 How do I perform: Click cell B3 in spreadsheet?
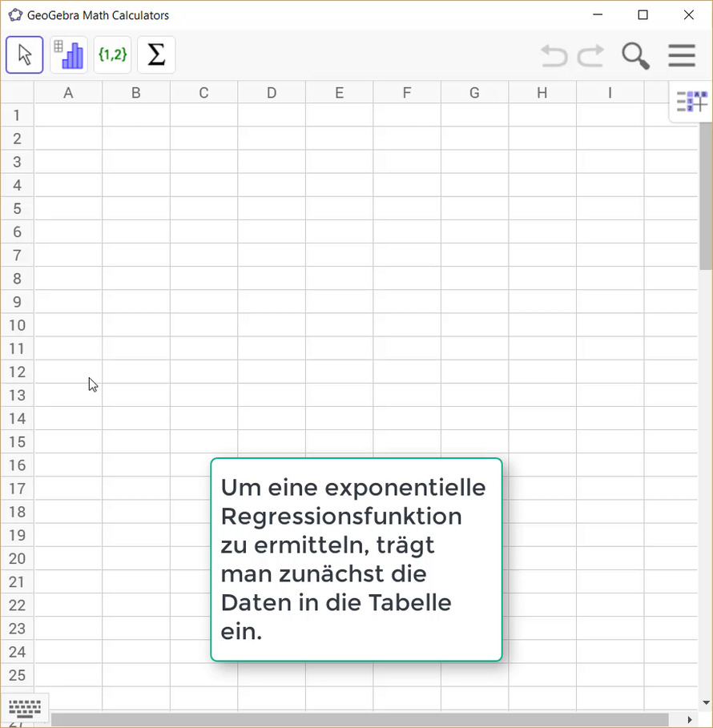click(136, 162)
